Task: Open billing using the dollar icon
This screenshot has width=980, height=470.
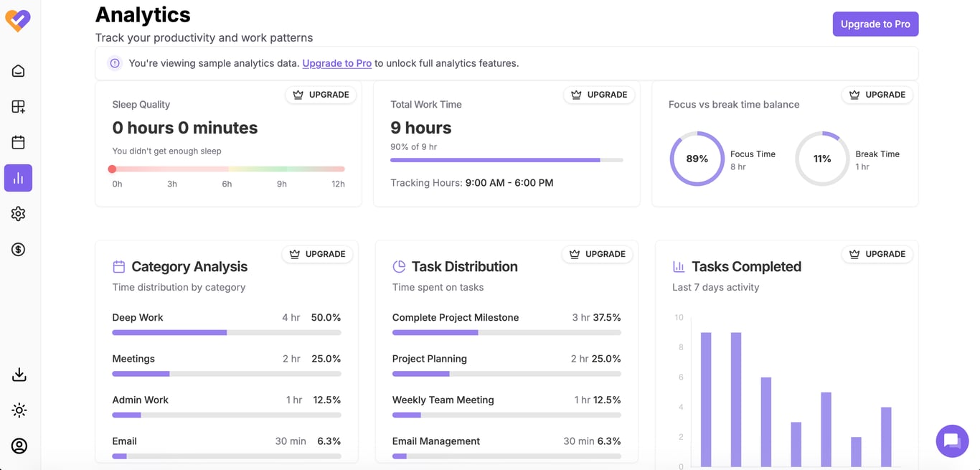Action: (19, 249)
